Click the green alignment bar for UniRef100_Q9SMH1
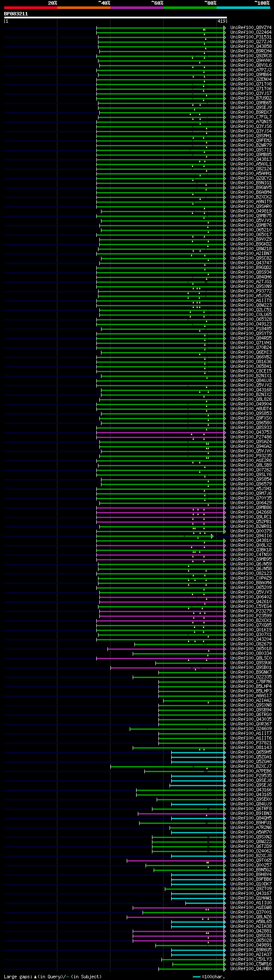Image resolution: width=274 pixels, height=980 pixels. [x=160, y=136]
